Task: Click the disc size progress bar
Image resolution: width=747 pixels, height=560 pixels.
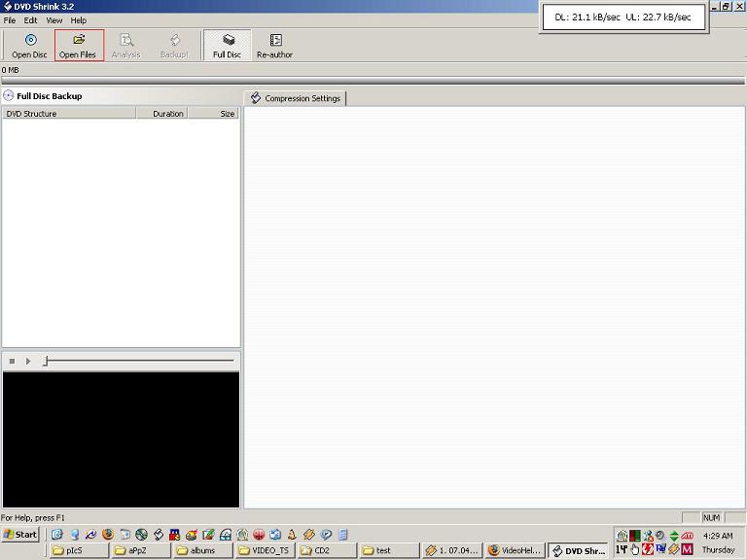Action: click(373, 81)
